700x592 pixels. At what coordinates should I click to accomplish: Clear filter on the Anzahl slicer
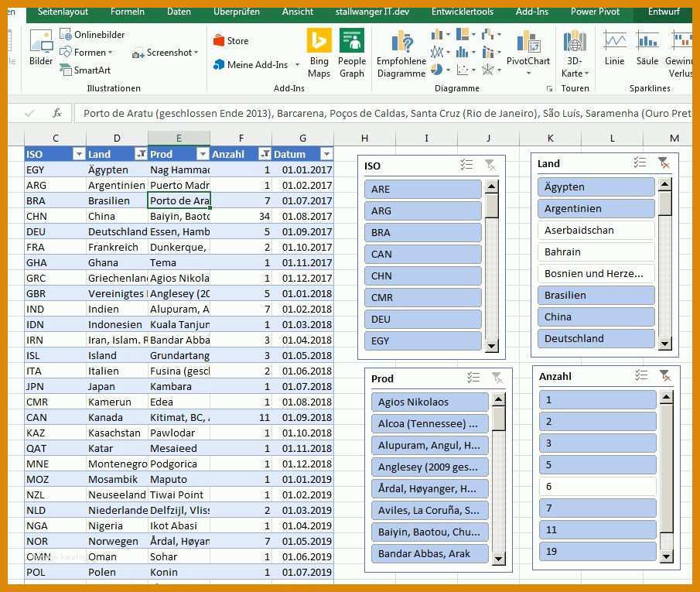(x=665, y=376)
